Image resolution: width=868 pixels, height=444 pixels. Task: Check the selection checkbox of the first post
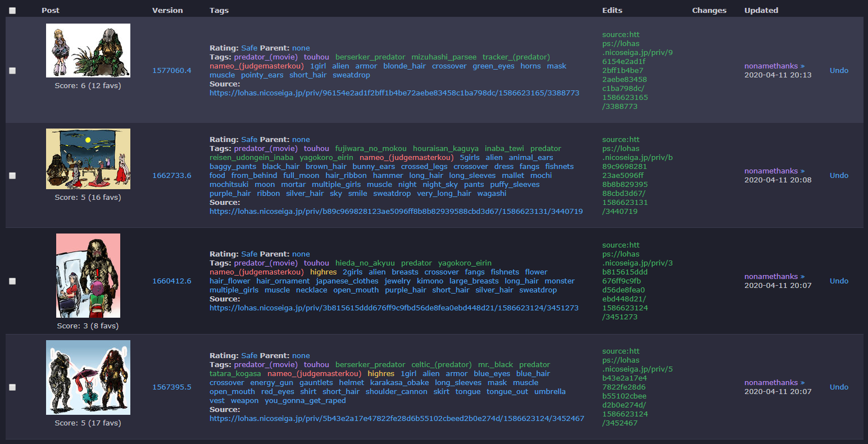(12, 71)
